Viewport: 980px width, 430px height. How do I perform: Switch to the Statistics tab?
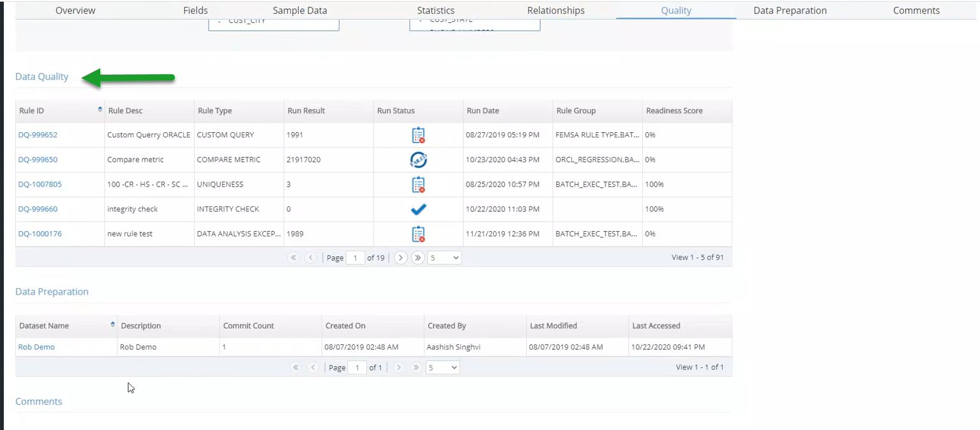(435, 10)
